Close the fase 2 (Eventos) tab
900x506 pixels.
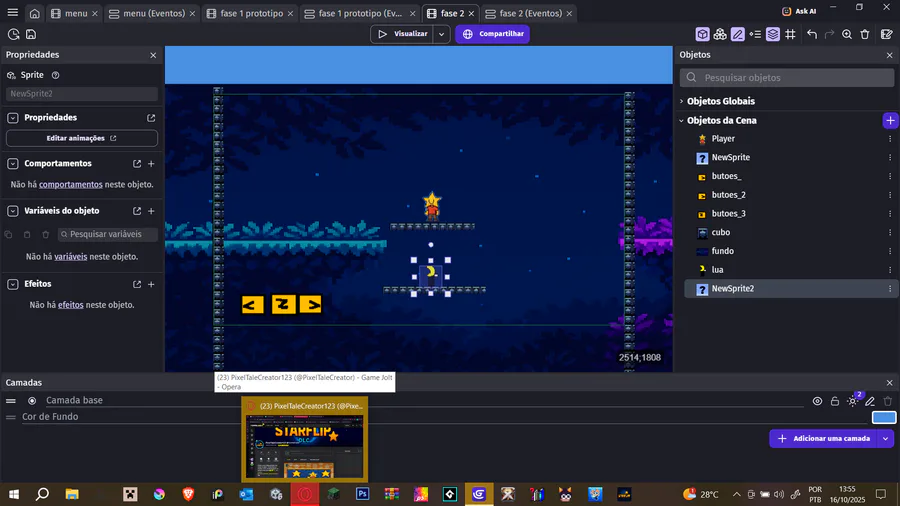click(569, 13)
